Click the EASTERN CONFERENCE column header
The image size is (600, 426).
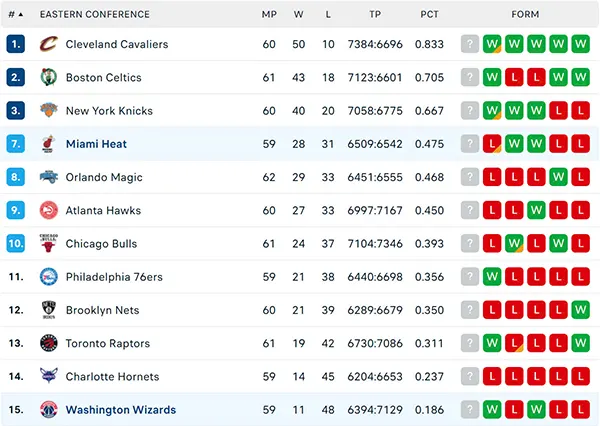click(95, 15)
